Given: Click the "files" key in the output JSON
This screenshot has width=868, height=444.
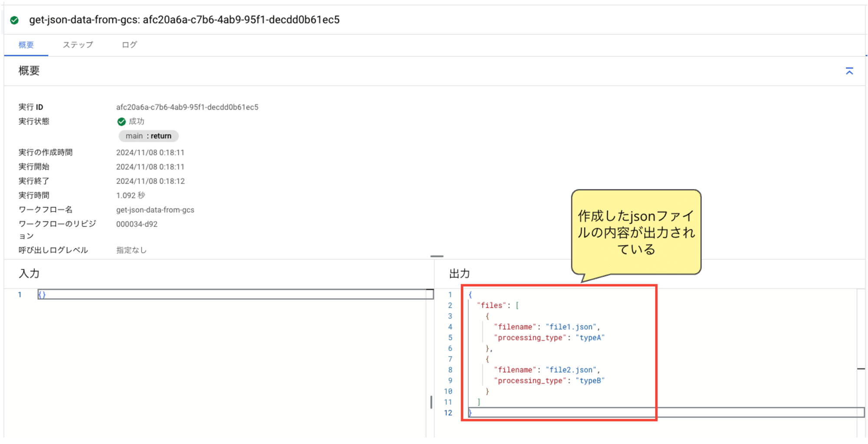Looking at the screenshot, I should 491,305.
